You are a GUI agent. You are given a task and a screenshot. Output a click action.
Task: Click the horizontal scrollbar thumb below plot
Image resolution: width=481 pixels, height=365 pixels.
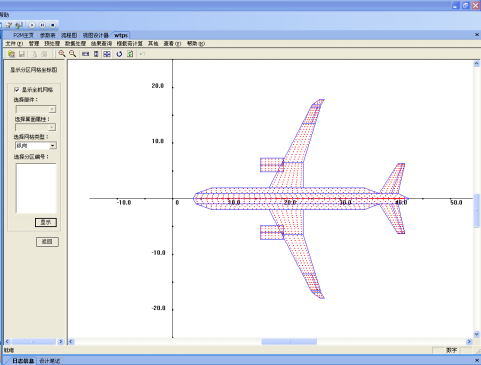pos(289,341)
